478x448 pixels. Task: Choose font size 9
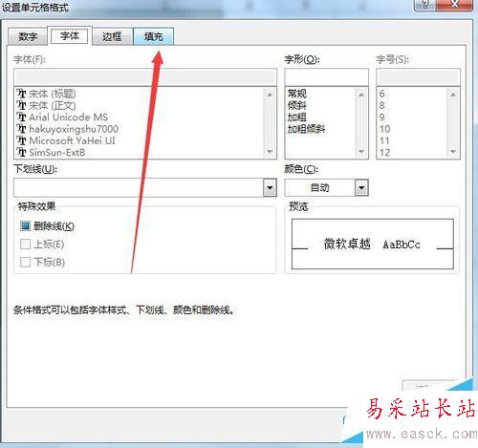tap(382, 117)
